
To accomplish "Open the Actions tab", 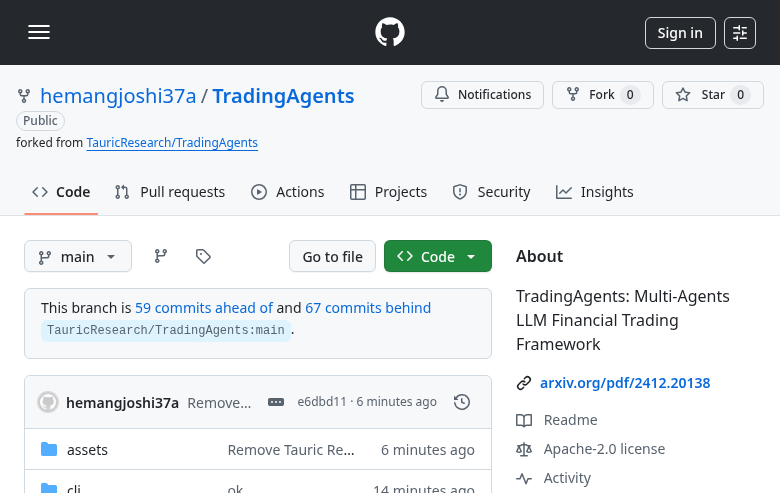I will point(288,192).
